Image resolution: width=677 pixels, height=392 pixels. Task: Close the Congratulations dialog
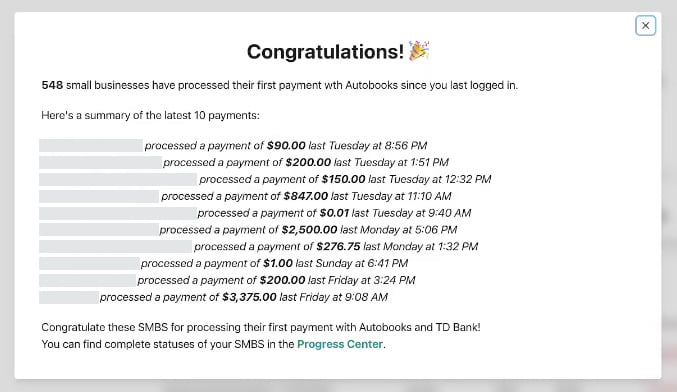click(x=645, y=25)
